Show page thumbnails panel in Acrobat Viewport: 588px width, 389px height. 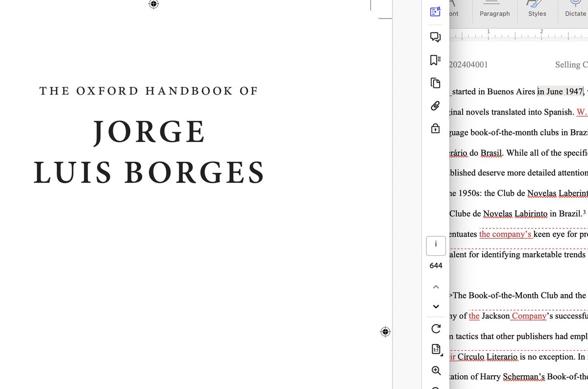[435, 83]
